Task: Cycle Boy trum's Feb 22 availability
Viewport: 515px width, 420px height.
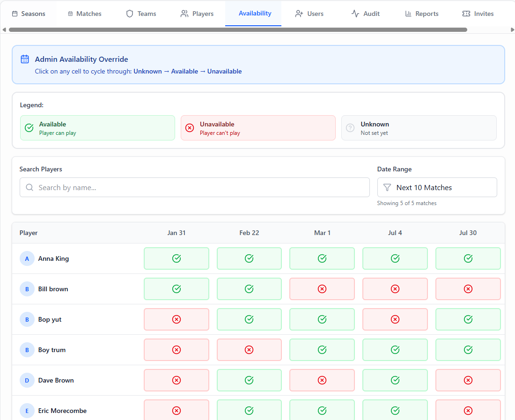Action: 249,350
